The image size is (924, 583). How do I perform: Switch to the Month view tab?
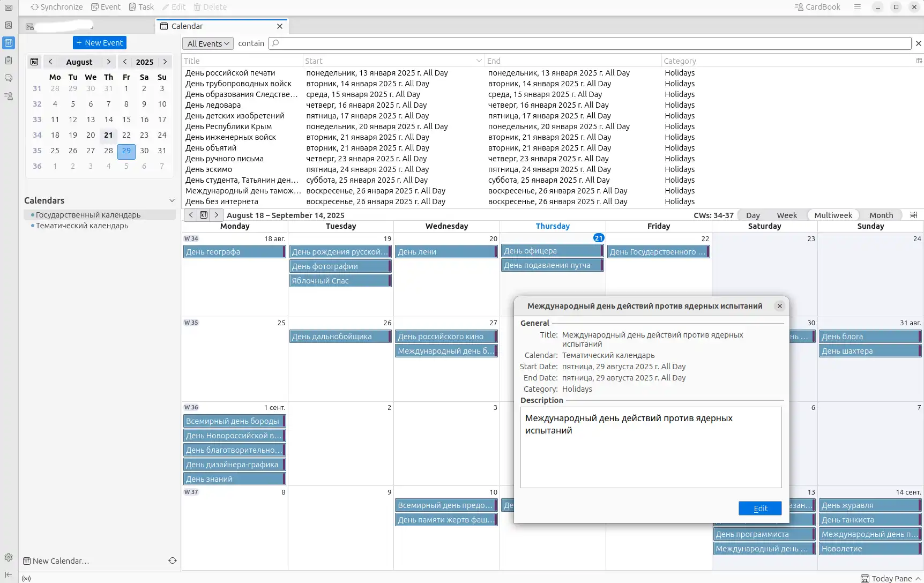(x=881, y=215)
